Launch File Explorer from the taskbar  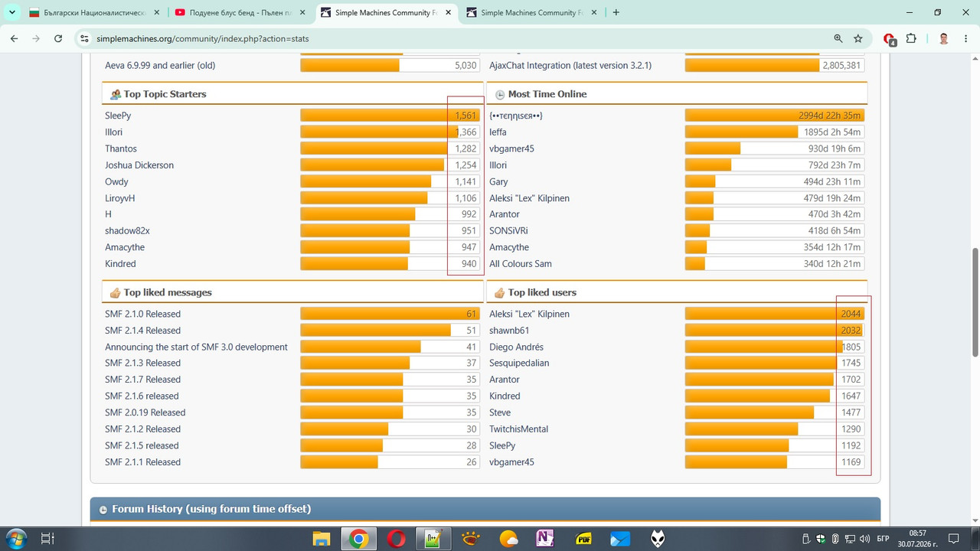click(321, 538)
